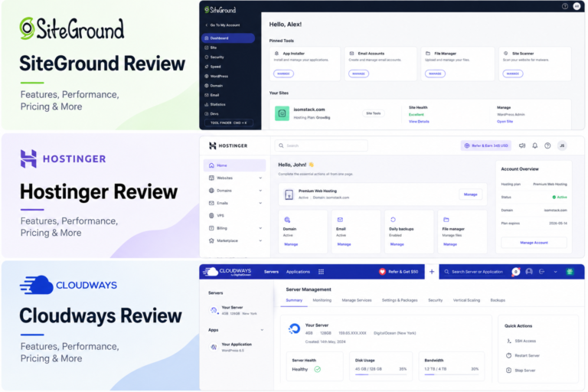Open the grid apps icon in Cloudways
Image resolution: width=588 pixels, height=392 pixels.
[x=321, y=272]
